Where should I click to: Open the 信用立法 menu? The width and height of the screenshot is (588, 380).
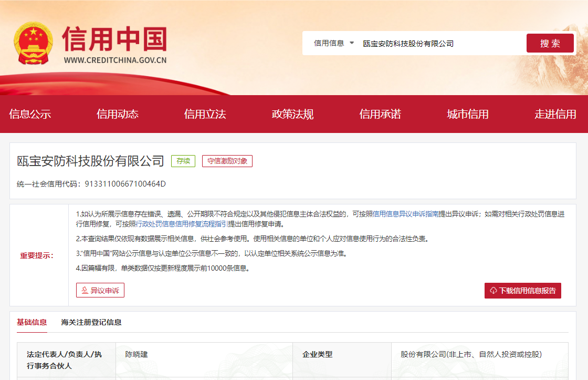[x=205, y=114]
